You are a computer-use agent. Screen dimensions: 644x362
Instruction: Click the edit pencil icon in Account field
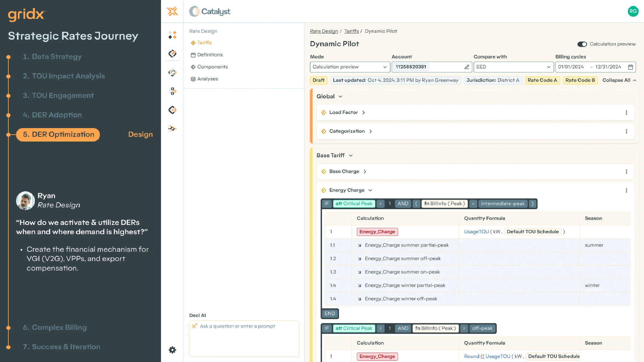[467, 67]
